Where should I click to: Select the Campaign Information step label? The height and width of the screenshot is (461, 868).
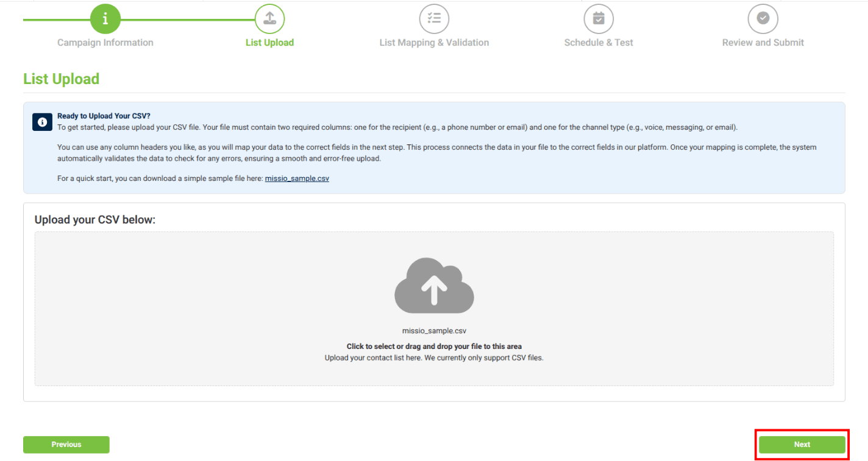pos(105,43)
